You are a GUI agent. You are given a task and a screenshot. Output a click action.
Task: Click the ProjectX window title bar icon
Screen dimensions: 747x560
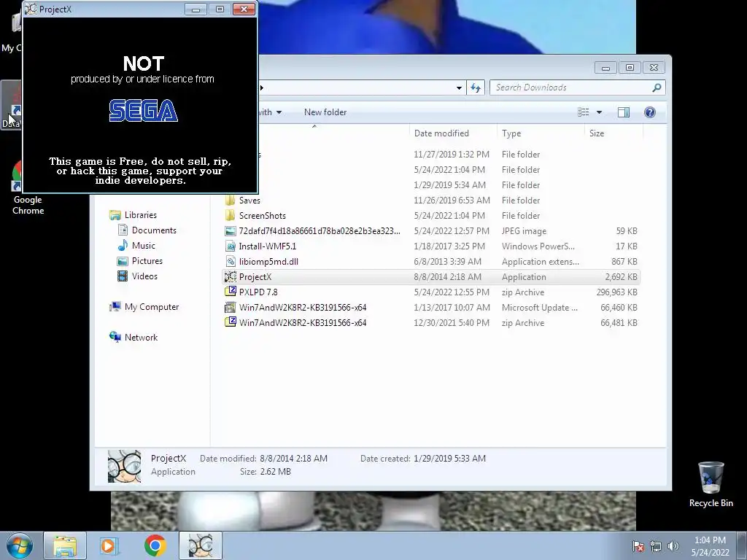pyautogui.click(x=31, y=9)
